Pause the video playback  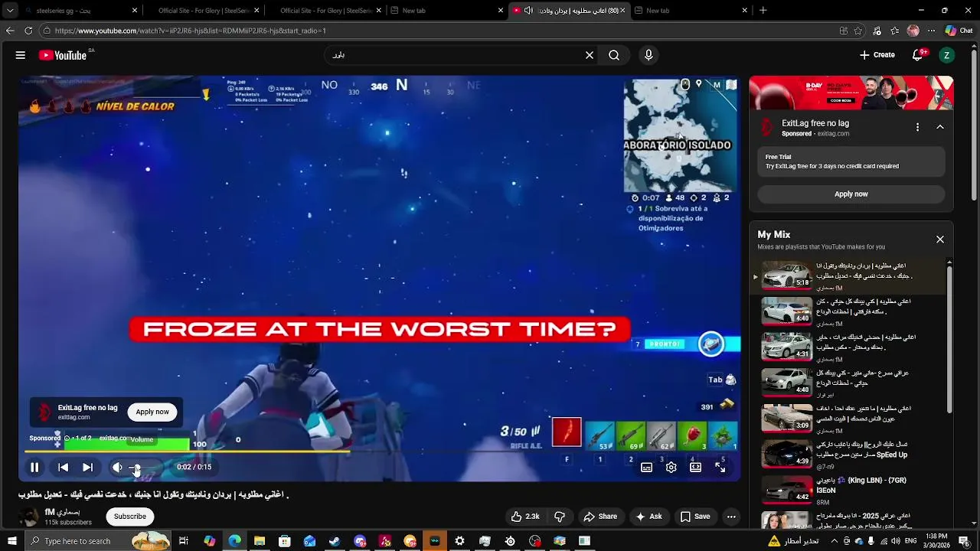coord(34,467)
